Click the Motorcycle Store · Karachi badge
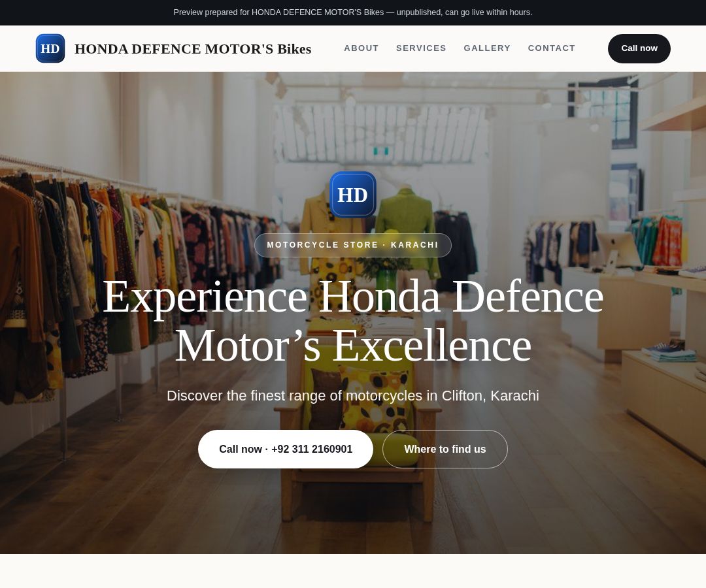This screenshot has width=706, height=588. [352, 245]
